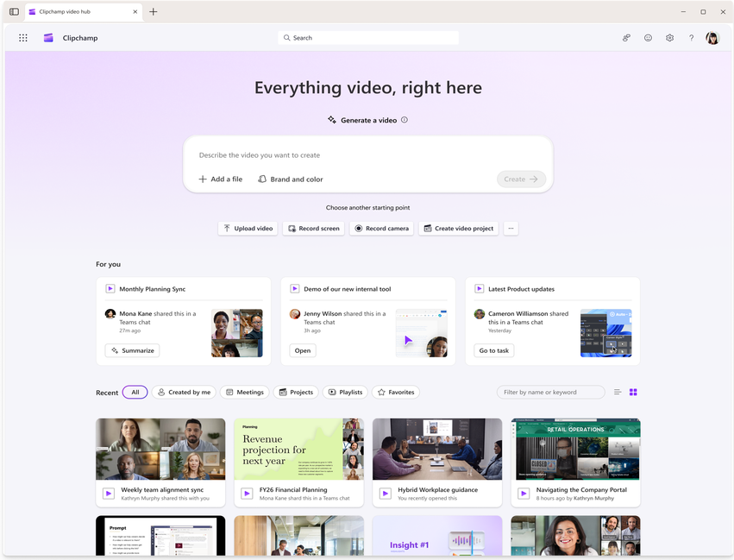The height and width of the screenshot is (560, 734).
Task: Close the Clipchamp video hub tab
Action: click(135, 12)
